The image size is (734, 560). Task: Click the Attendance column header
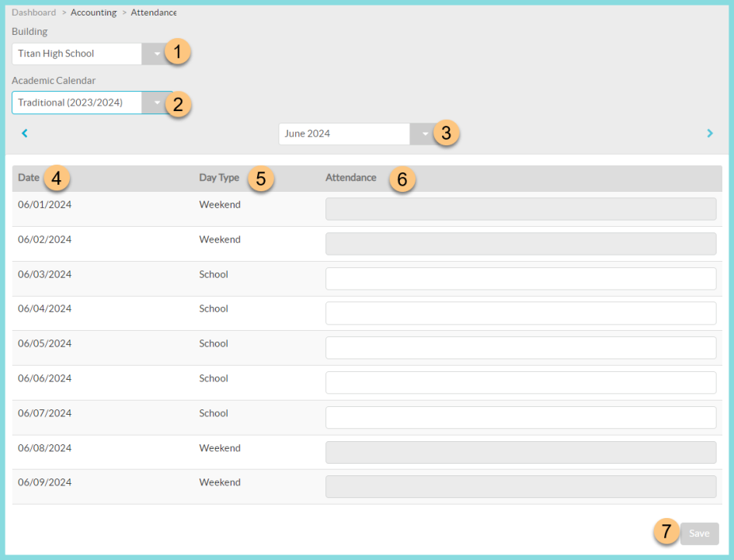350,178
